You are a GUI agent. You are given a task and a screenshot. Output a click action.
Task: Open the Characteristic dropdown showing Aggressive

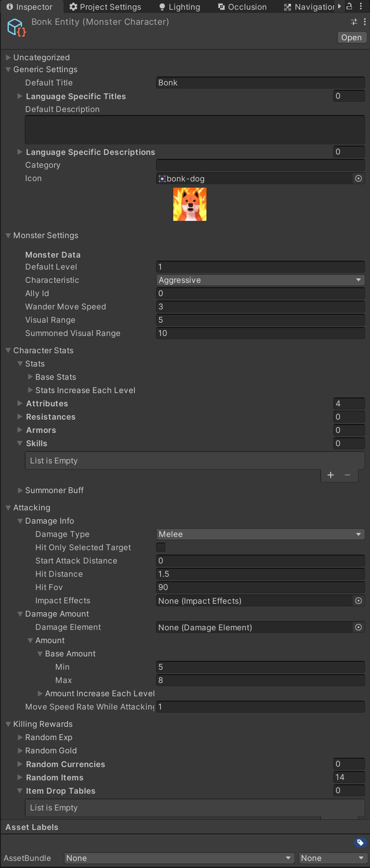pyautogui.click(x=260, y=280)
